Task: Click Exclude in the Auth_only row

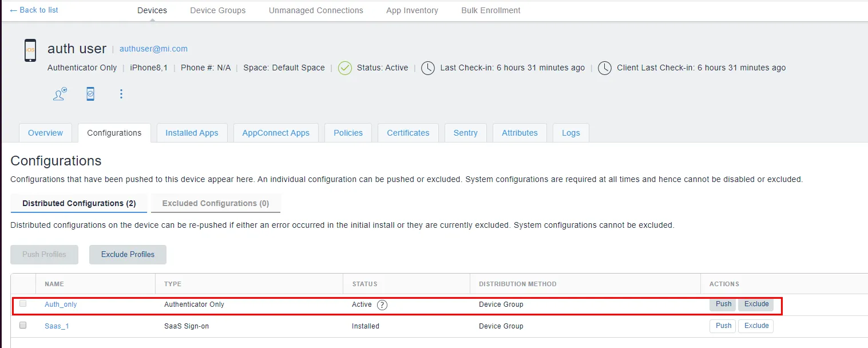Action: click(x=756, y=304)
